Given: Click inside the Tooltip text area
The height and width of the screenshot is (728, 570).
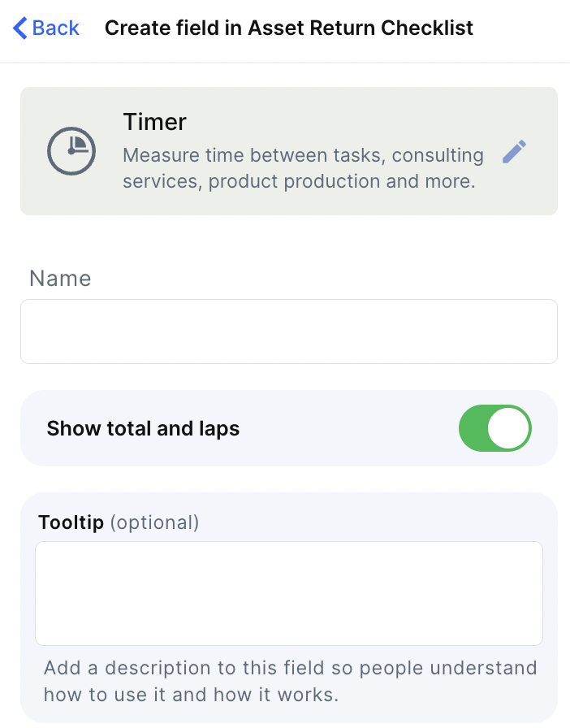Looking at the screenshot, I should [288, 593].
